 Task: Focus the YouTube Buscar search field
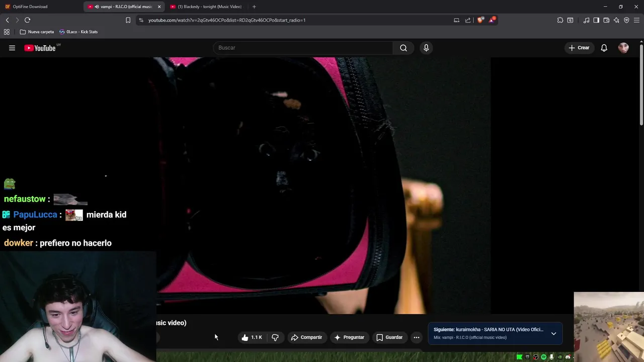pos(303,48)
